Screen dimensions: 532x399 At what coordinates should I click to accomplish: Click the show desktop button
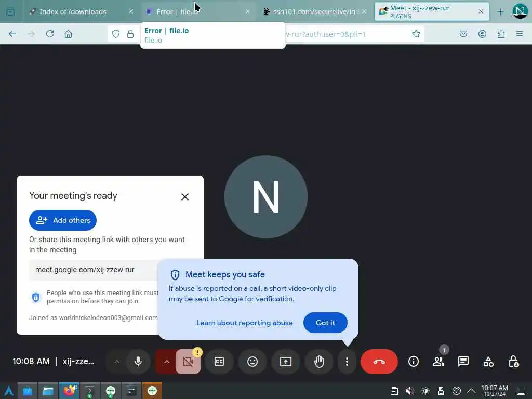click(x=521, y=391)
